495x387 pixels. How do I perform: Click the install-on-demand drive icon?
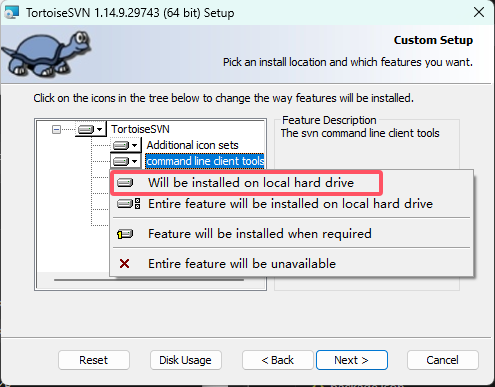point(125,234)
